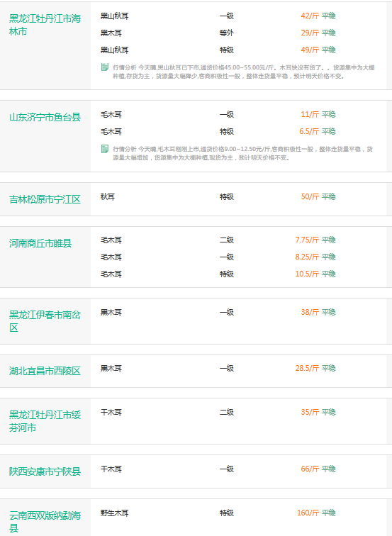
Task: Click the 49/斤 price of 黑山秋耳
Action: (x=310, y=50)
